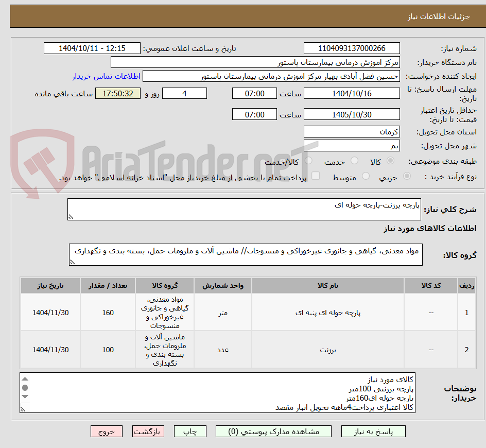Click the need number field 1104093137000266
Screen dimensions: 486x448
pos(352,48)
